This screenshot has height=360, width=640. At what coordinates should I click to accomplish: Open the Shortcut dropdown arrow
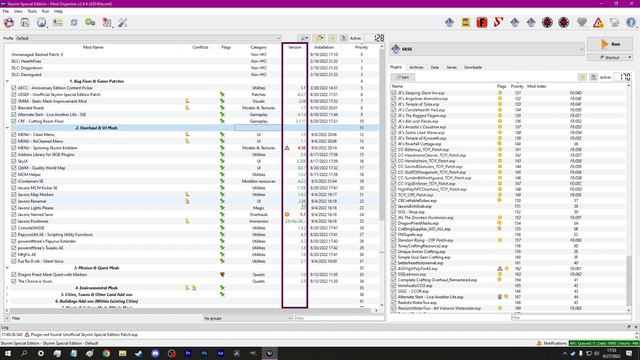click(630, 58)
